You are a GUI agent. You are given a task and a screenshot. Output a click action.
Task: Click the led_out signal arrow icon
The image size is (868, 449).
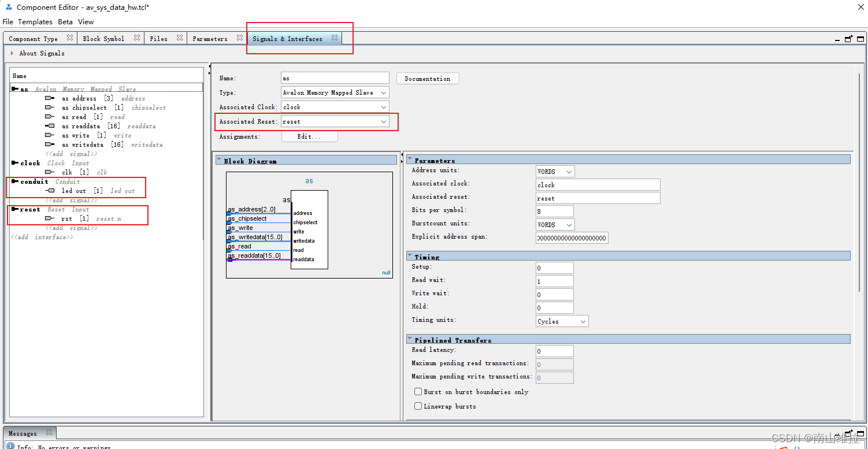(x=50, y=191)
